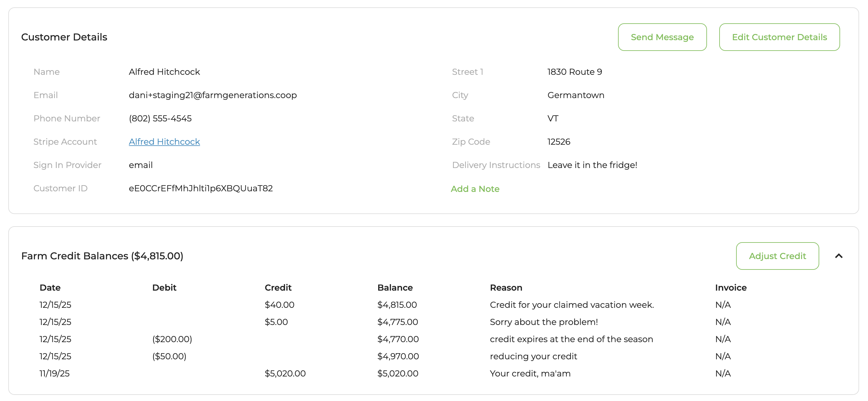Click the Debit column header
The image size is (868, 401).
pos(164,288)
